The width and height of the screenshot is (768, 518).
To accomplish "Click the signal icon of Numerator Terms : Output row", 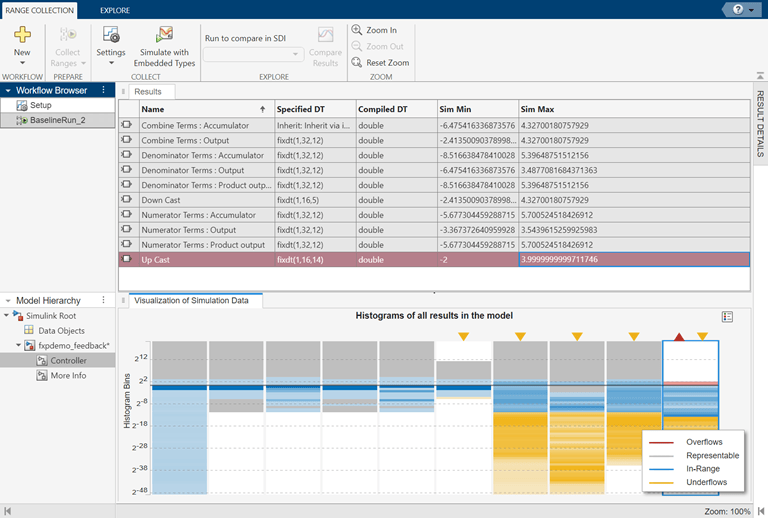I will [x=127, y=229].
